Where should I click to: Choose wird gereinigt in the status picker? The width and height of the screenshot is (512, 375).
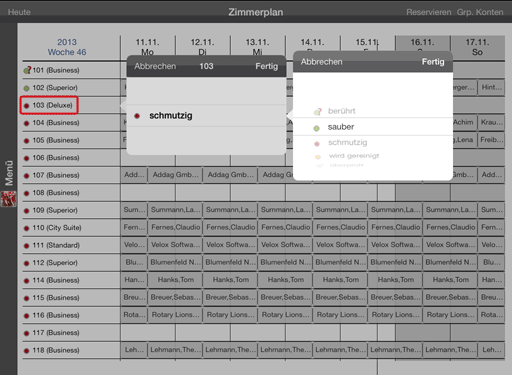click(373, 156)
